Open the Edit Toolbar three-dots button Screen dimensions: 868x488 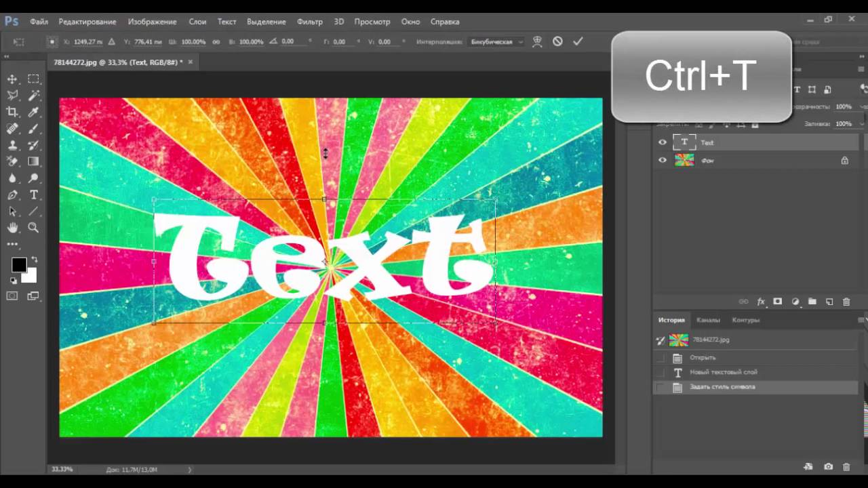click(x=12, y=244)
